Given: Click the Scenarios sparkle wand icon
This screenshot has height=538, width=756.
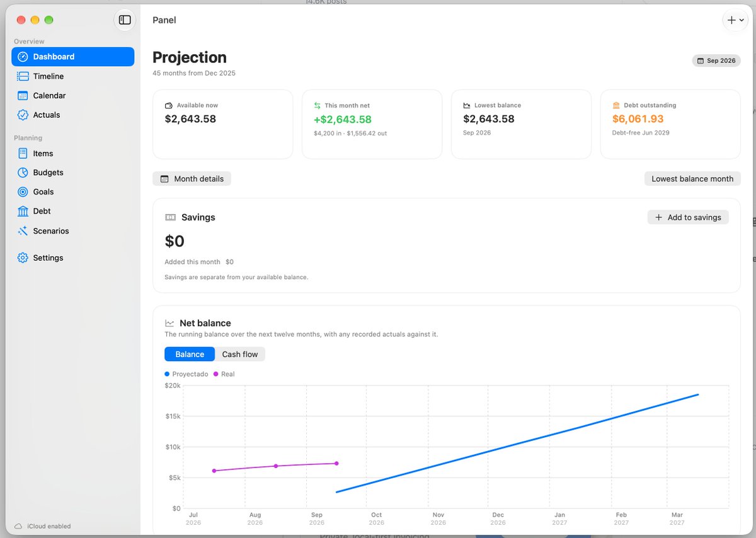Looking at the screenshot, I should [23, 231].
